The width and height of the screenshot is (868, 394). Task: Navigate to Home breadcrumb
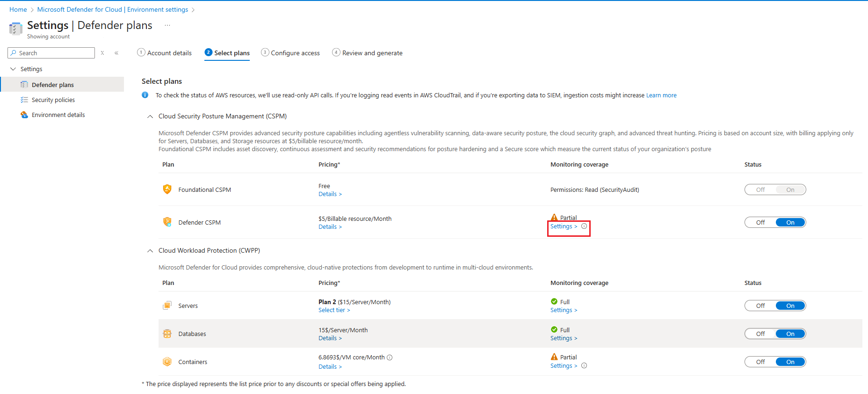(x=18, y=9)
